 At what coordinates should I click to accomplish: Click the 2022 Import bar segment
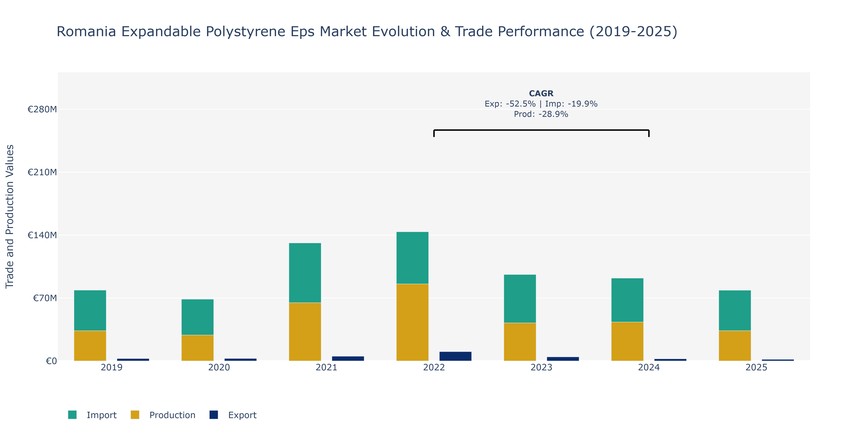[412, 258]
